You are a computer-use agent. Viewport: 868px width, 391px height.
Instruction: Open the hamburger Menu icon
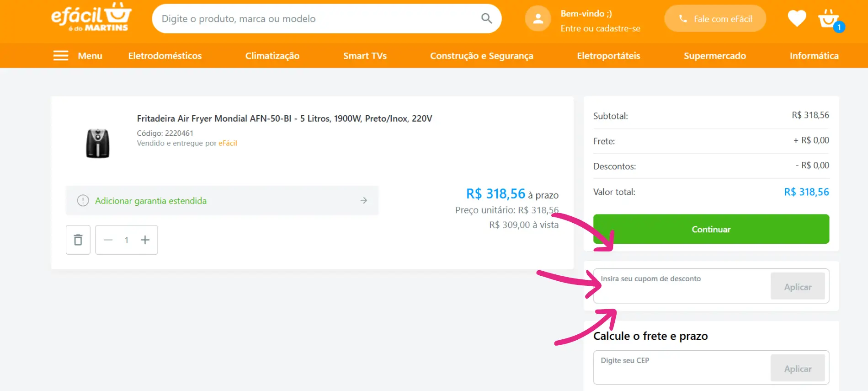(x=61, y=56)
